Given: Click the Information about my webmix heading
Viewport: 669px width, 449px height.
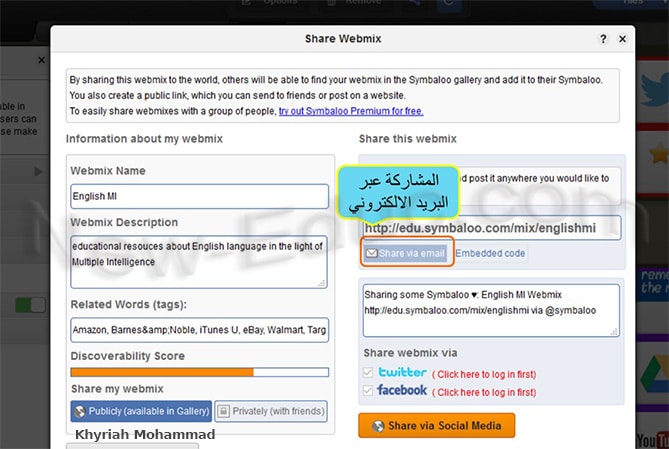Looking at the screenshot, I should pyautogui.click(x=144, y=139).
